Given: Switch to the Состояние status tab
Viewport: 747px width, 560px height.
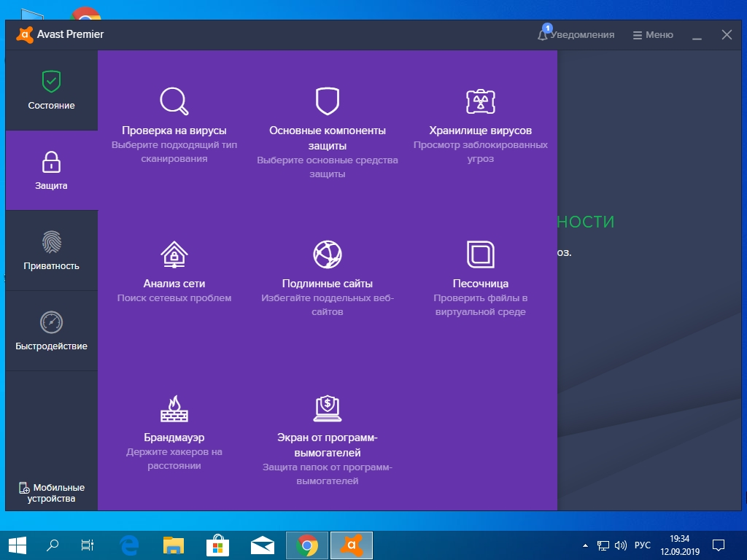Looking at the screenshot, I should [x=52, y=90].
